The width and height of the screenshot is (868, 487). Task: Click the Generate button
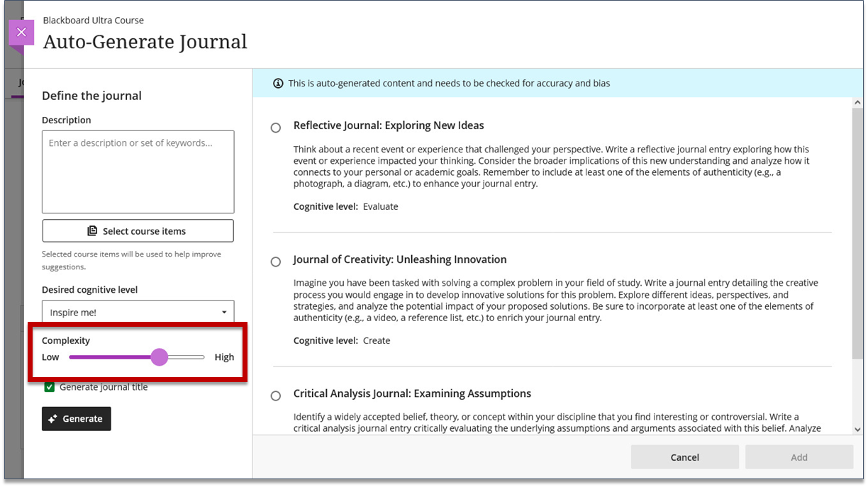click(77, 419)
